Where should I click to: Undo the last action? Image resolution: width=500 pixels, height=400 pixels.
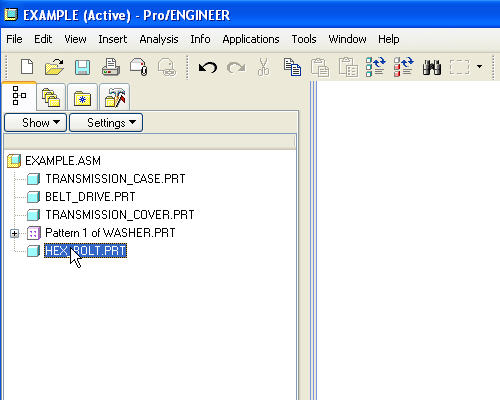(x=208, y=67)
